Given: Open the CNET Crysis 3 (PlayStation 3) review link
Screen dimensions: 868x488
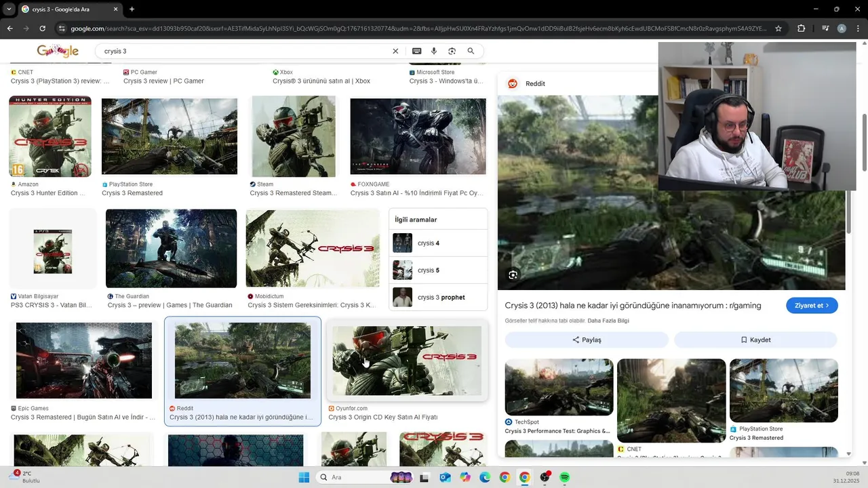Looking at the screenshot, I should [60, 81].
